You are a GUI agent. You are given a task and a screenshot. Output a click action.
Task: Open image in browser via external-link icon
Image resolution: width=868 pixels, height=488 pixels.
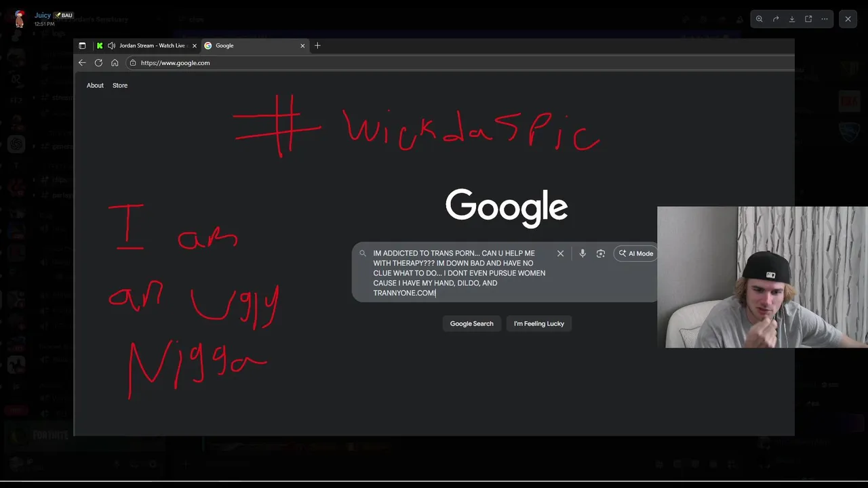point(808,19)
